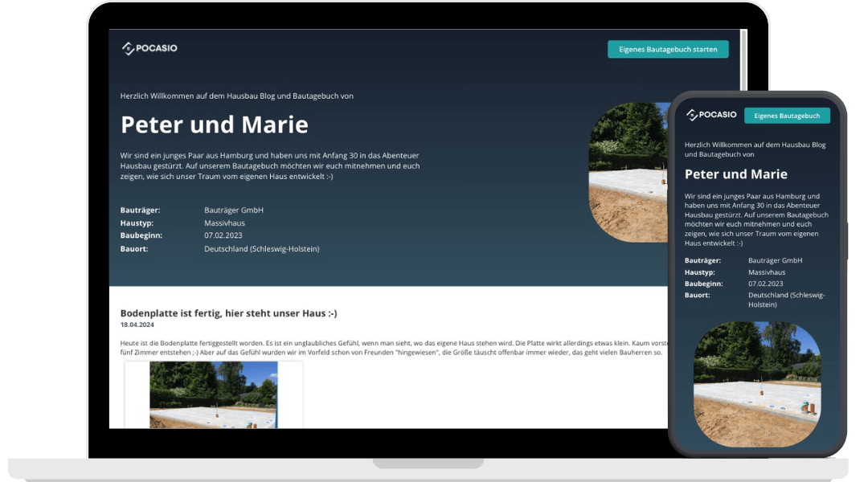Click the Pocasio logo on the phone screen
Image resolution: width=868 pixels, height=482 pixels.
[x=711, y=115]
